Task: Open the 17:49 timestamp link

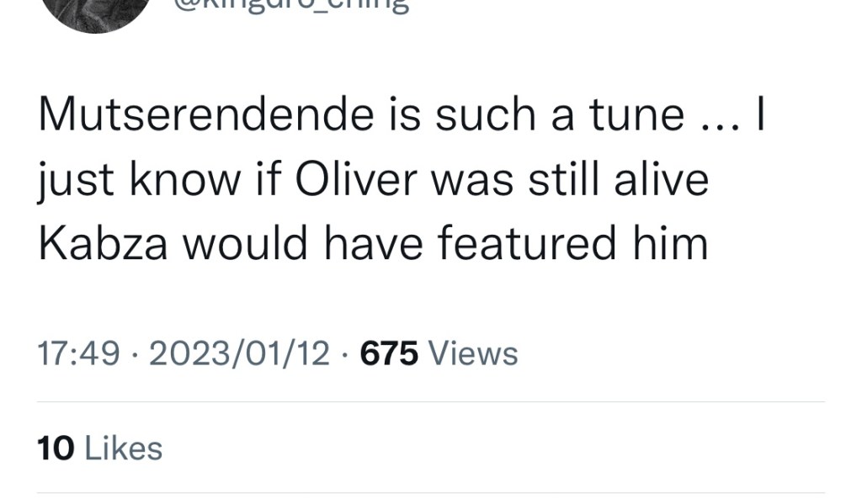Action: [x=79, y=354]
